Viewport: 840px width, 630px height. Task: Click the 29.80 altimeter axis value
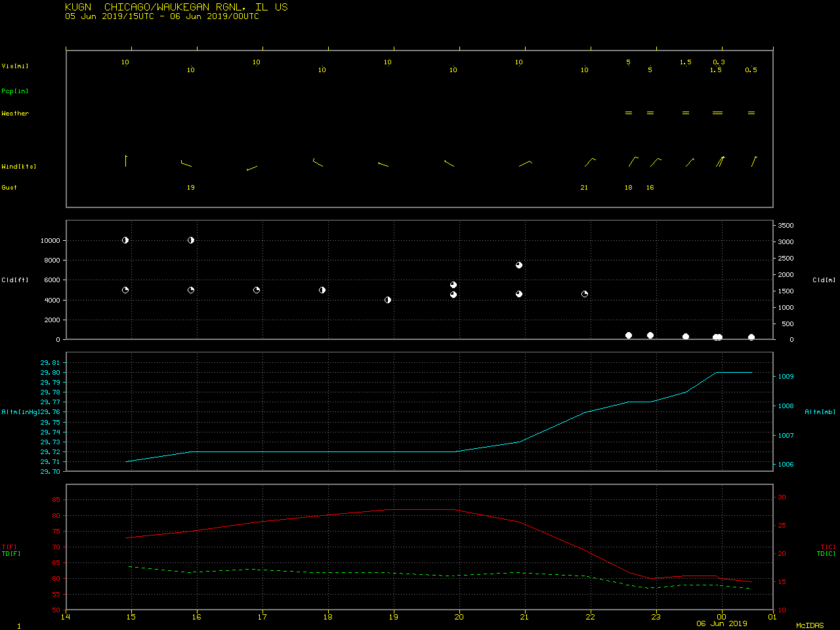click(x=50, y=373)
